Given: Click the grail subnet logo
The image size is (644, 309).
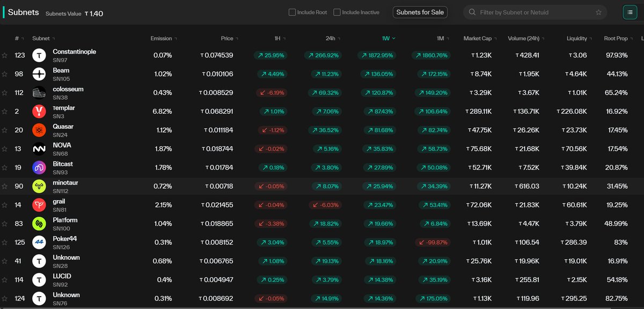Looking at the screenshot, I should pyautogui.click(x=39, y=205).
